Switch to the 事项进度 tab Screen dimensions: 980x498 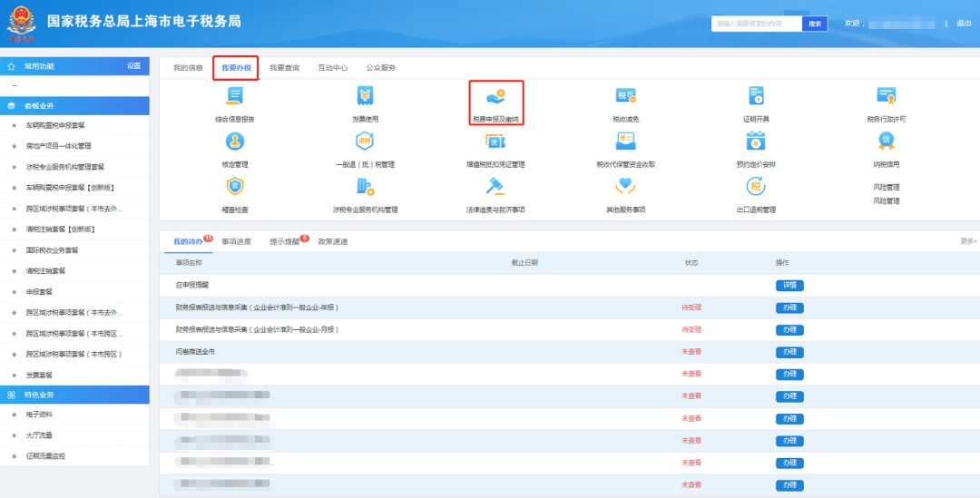236,241
